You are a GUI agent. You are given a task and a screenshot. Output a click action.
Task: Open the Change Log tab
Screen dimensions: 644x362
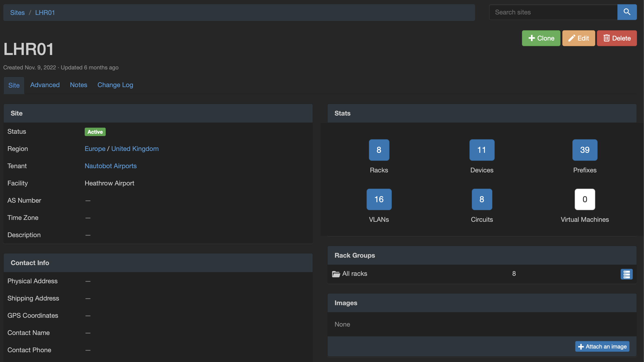(x=115, y=85)
